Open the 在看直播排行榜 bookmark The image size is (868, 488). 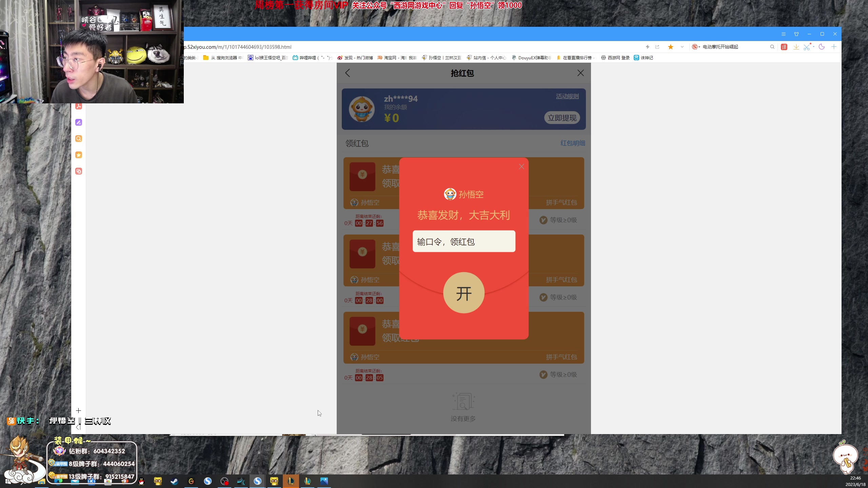[x=575, y=58]
